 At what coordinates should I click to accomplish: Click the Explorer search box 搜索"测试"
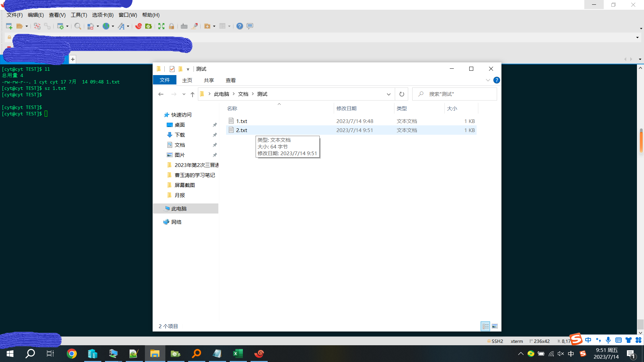(x=454, y=94)
